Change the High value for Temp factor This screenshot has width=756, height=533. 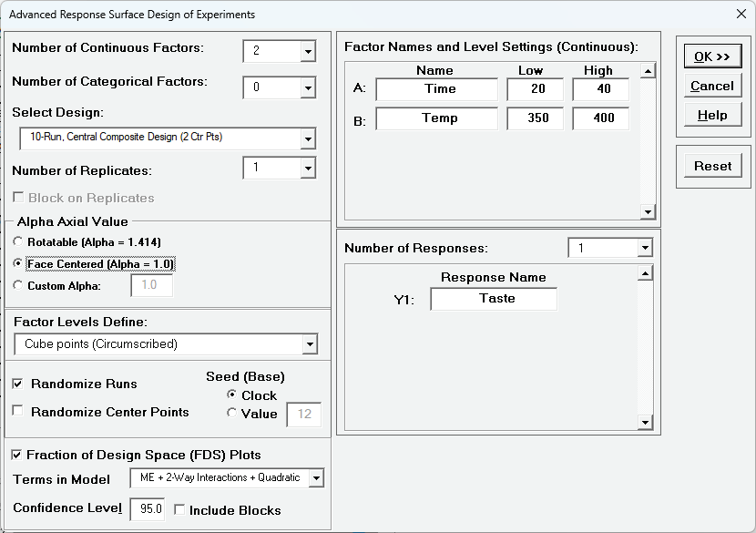click(599, 118)
